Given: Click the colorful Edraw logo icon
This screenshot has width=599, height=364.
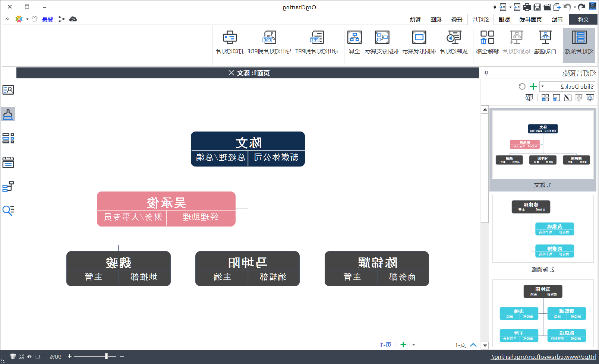Looking at the screenshot, I should point(19,19).
